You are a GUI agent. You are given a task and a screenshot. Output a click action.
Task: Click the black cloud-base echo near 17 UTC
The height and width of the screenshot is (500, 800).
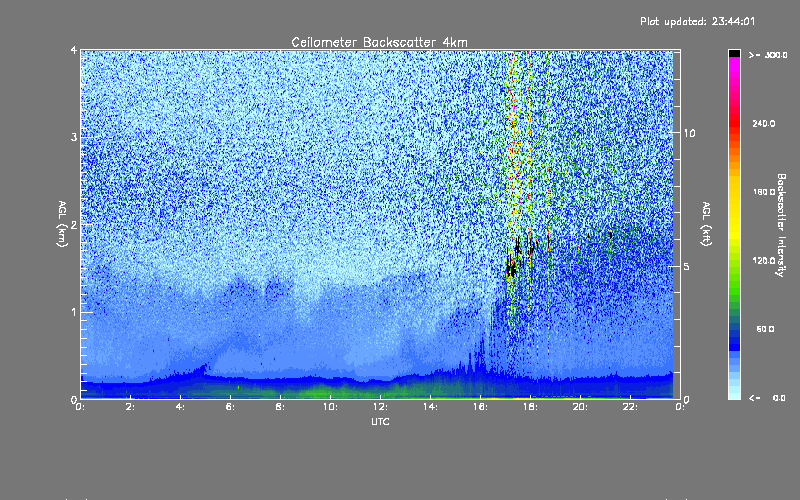point(511,267)
